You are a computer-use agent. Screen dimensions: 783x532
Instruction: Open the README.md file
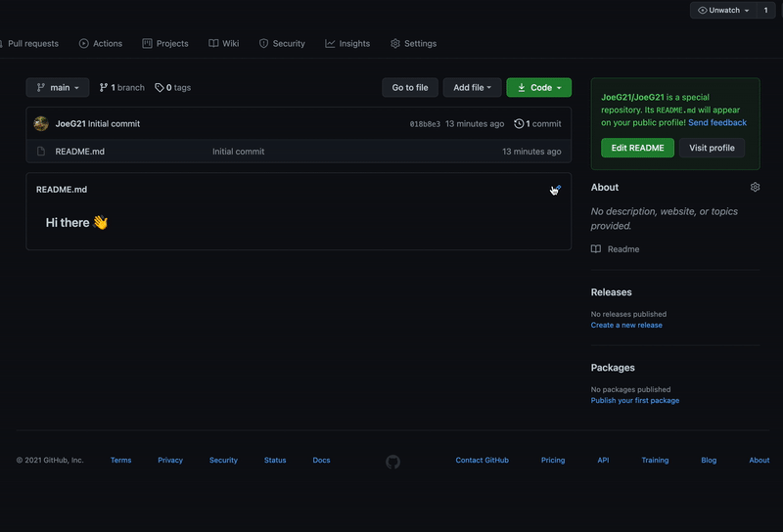[x=80, y=152]
